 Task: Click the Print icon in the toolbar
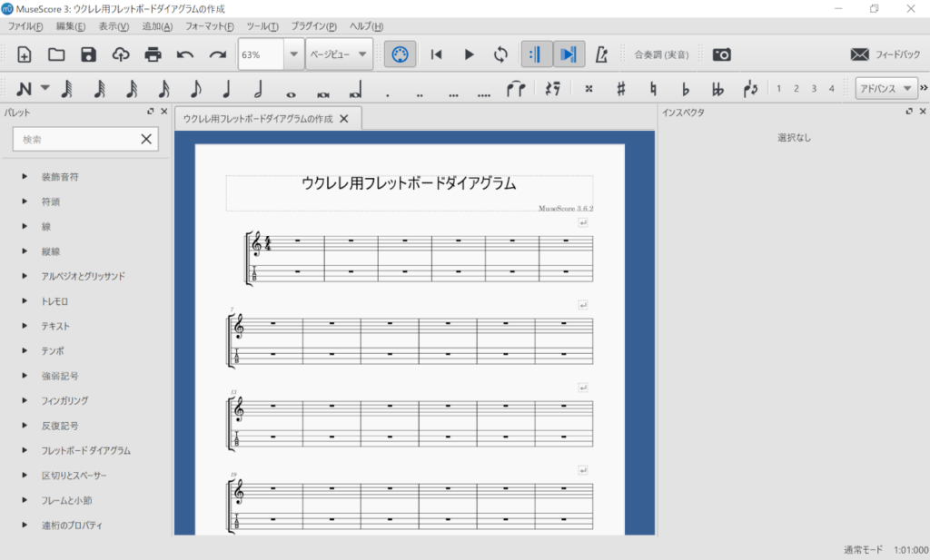coord(153,54)
